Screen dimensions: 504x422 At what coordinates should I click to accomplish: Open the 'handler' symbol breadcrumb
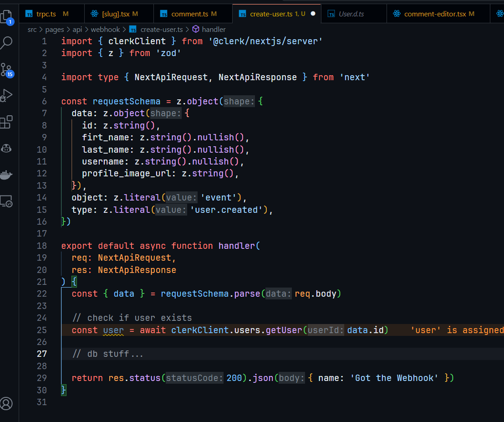pyautogui.click(x=214, y=29)
